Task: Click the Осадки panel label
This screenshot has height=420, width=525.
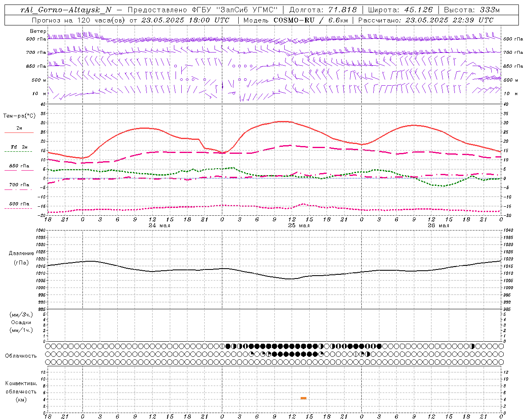Action: click(21, 322)
